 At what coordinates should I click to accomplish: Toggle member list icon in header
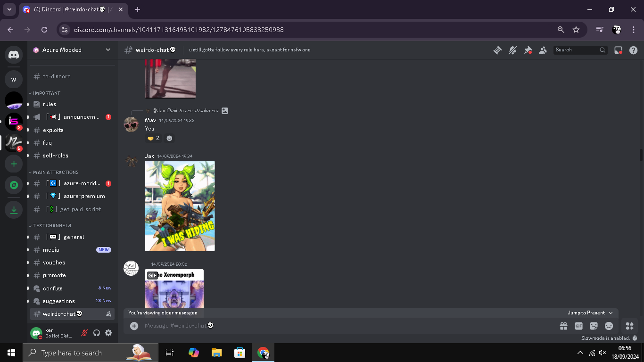tap(543, 50)
